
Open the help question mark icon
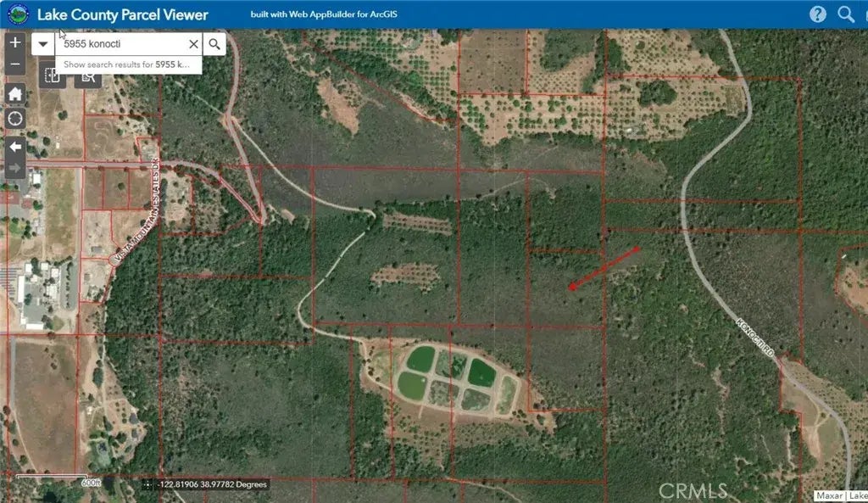(x=817, y=14)
